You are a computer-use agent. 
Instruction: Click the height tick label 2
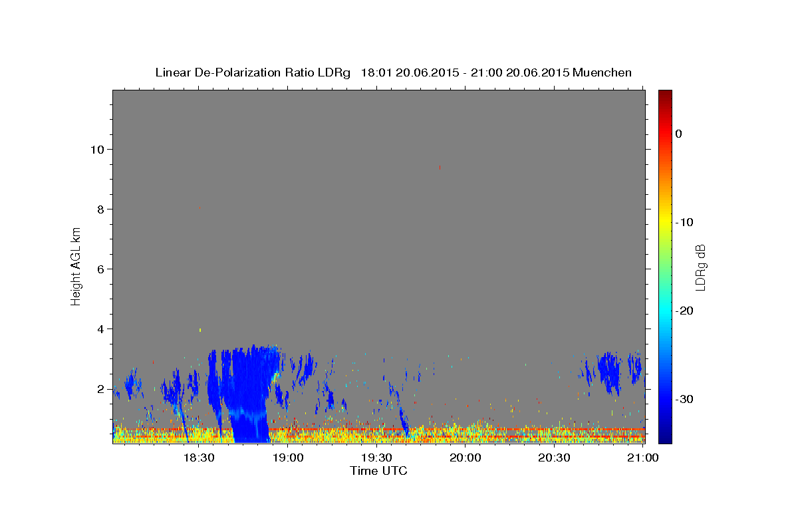101,388
